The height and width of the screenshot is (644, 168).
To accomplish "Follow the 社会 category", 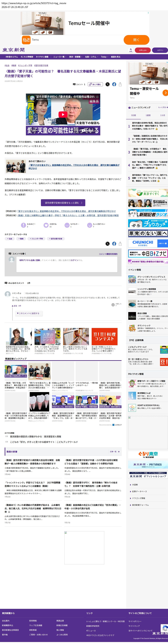I will (x=10, y=239).
